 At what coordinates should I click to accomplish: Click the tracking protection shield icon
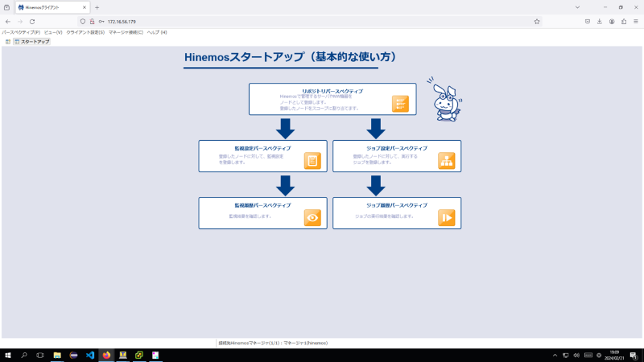[x=83, y=22]
